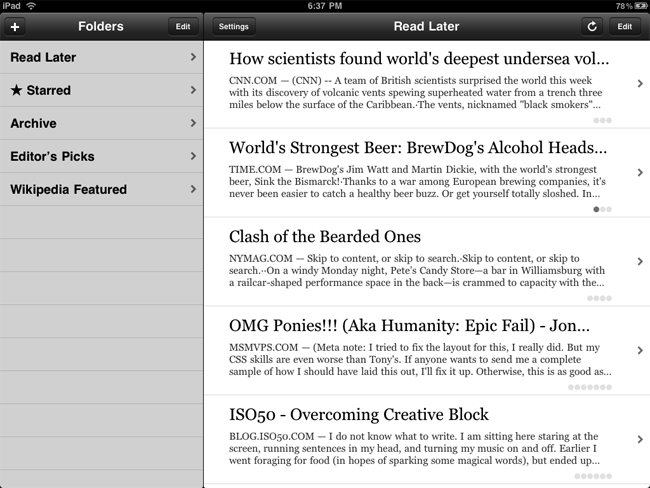The image size is (650, 488).
Task: Tap progress dots on BrewDog beer article
Action: coord(602,210)
